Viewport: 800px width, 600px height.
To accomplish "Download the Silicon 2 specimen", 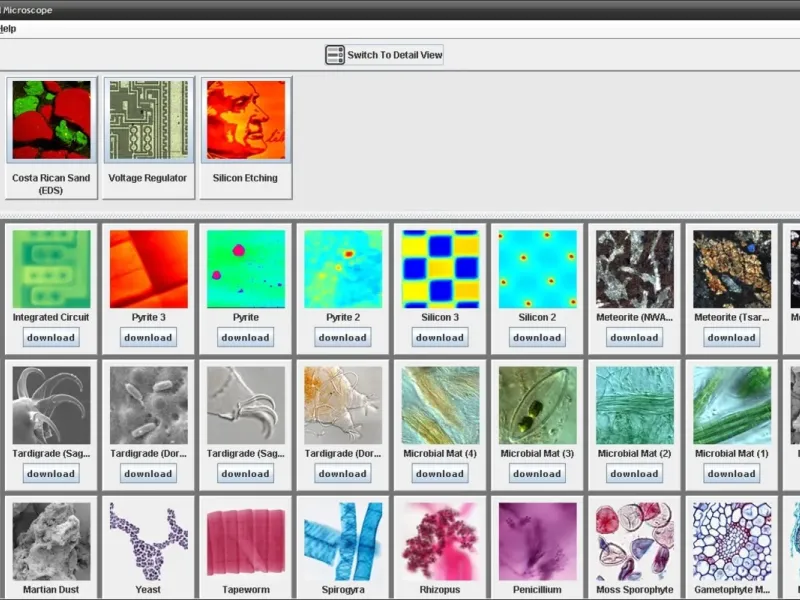I will [537, 337].
